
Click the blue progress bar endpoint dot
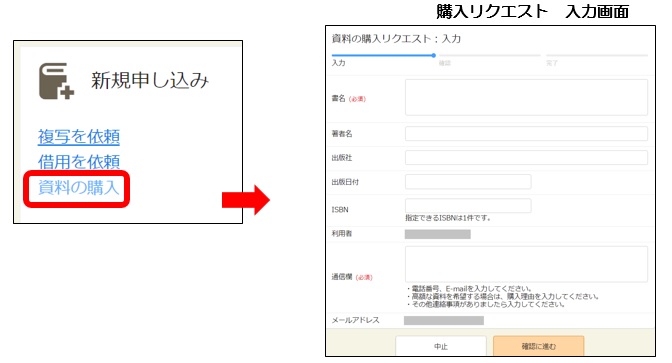434,55
